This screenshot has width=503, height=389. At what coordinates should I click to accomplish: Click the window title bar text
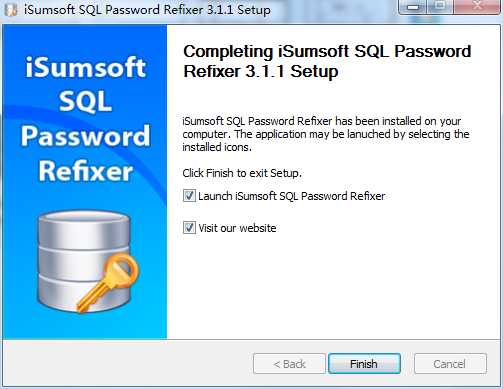click(x=147, y=10)
